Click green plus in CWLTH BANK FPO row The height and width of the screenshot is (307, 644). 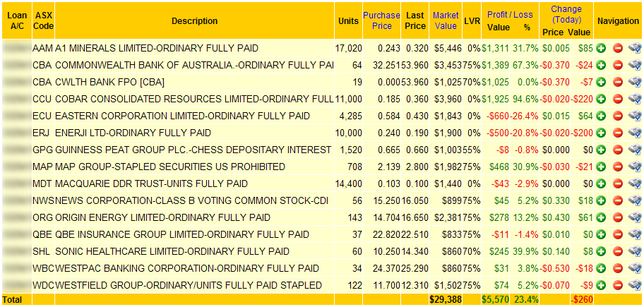601,82
